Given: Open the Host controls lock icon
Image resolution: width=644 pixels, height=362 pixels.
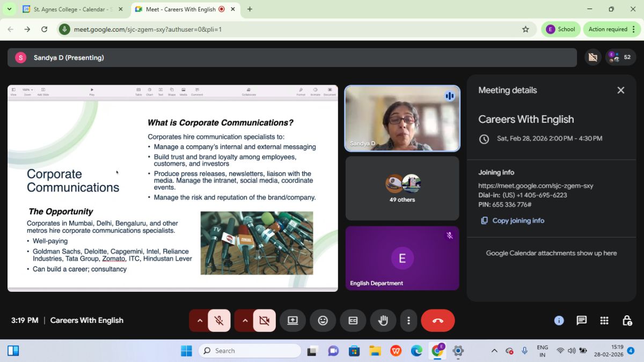Looking at the screenshot, I should pos(627,321).
